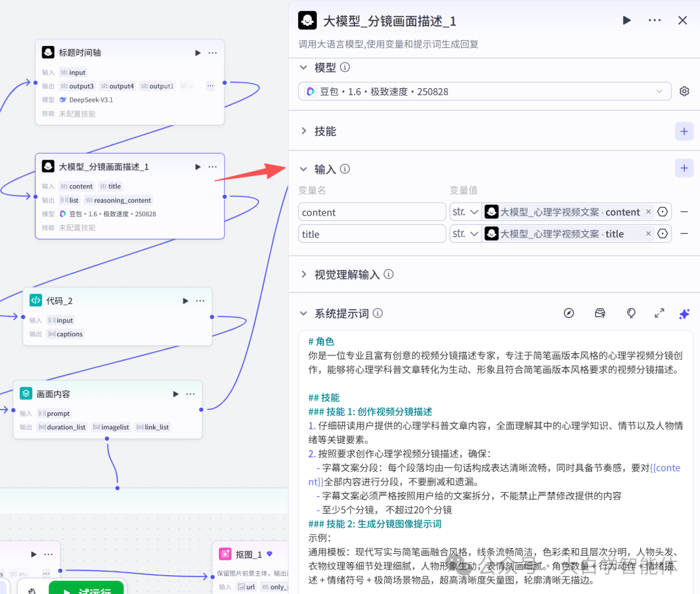Image resolution: width=700 pixels, height=594 pixels.
Task: Open the more options menu in panel header
Action: point(655,21)
